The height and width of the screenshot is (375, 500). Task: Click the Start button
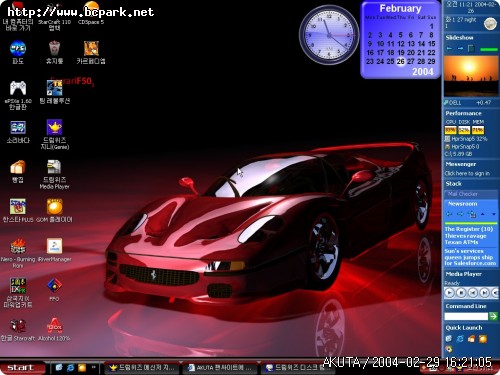pos(22,368)
